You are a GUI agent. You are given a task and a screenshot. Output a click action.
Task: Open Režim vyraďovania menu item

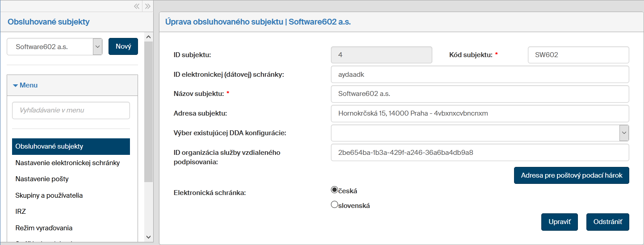coord(44,228)
